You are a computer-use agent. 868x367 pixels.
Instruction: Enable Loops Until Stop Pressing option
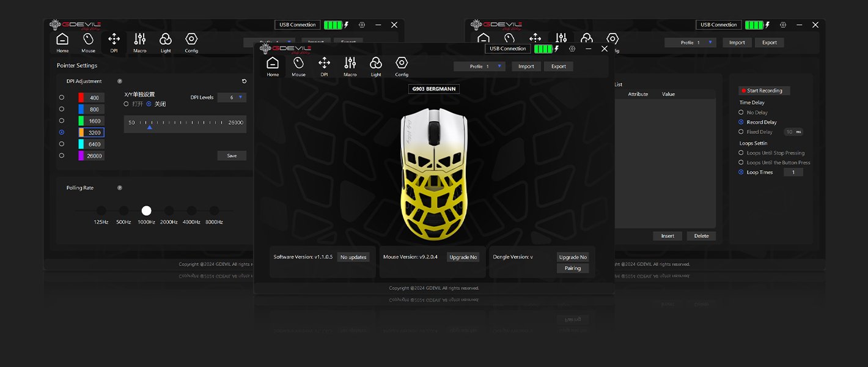(741, 153)
